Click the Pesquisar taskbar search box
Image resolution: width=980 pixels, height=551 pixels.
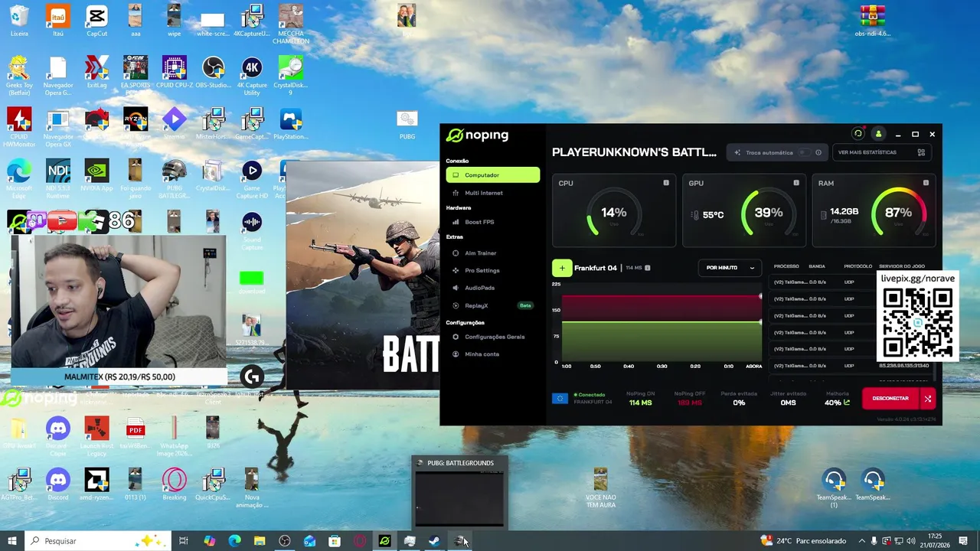point(97,541)
